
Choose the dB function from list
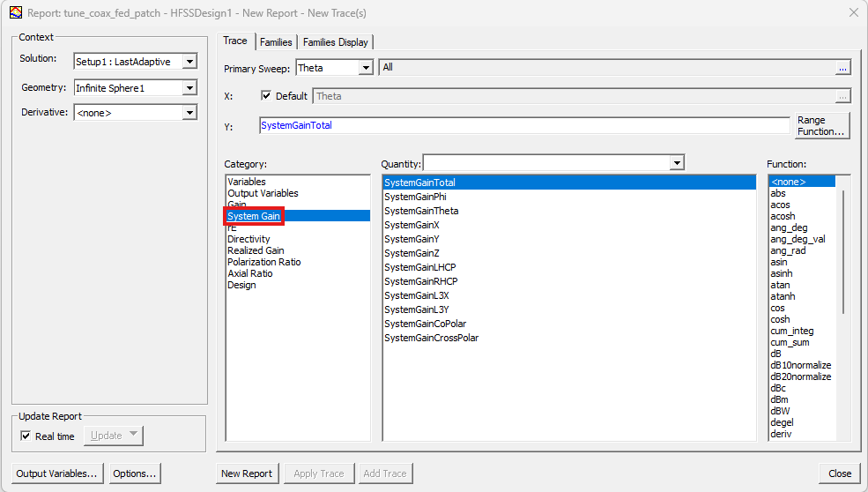pyautogui.click(x=776, y=354)
